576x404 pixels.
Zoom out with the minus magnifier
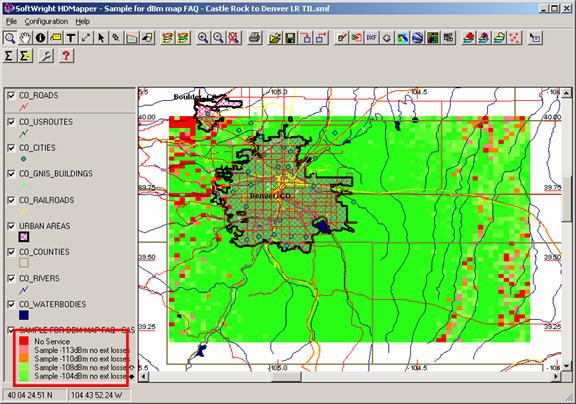click(x=218, y=38)
